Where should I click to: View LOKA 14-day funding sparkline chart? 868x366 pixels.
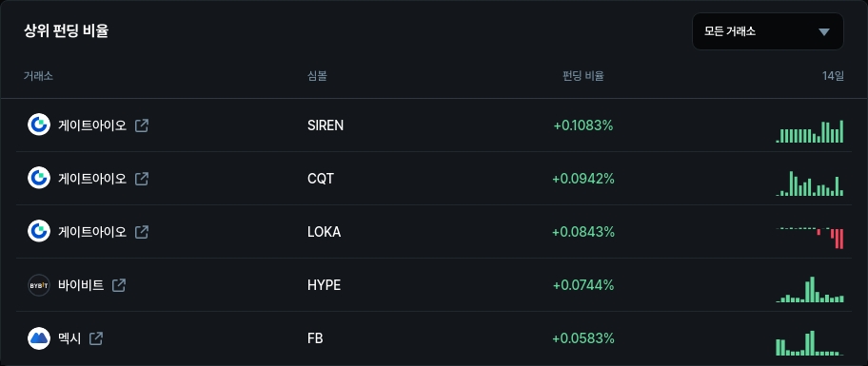pos(810,237)
